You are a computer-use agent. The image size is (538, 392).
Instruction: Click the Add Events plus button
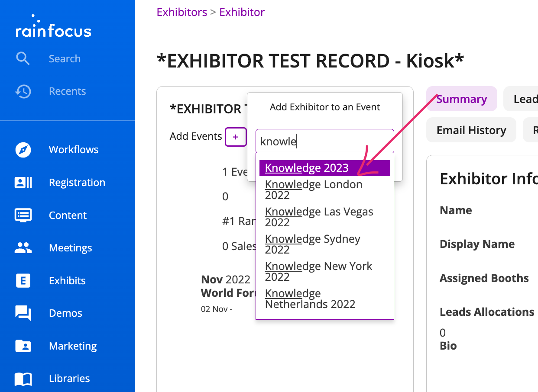tap(236, 137)
